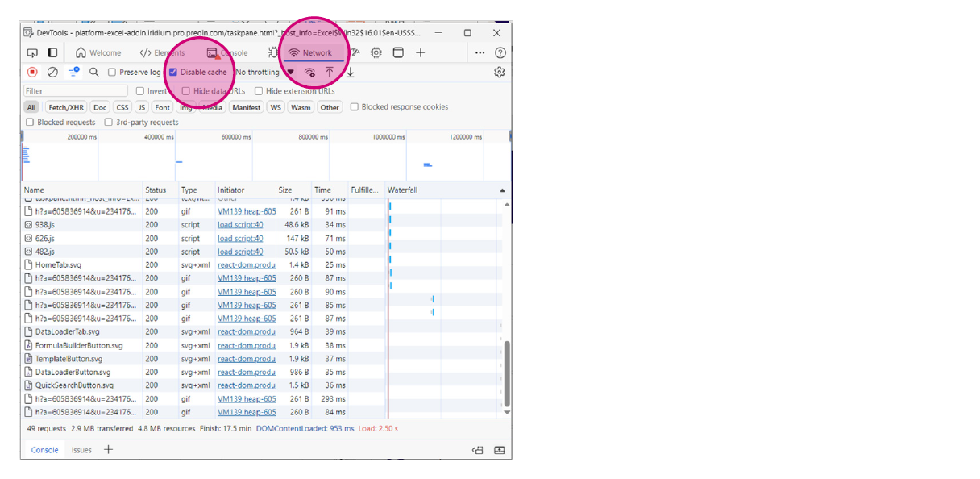Tick the Invert filter checkbox

click(140, 91)
